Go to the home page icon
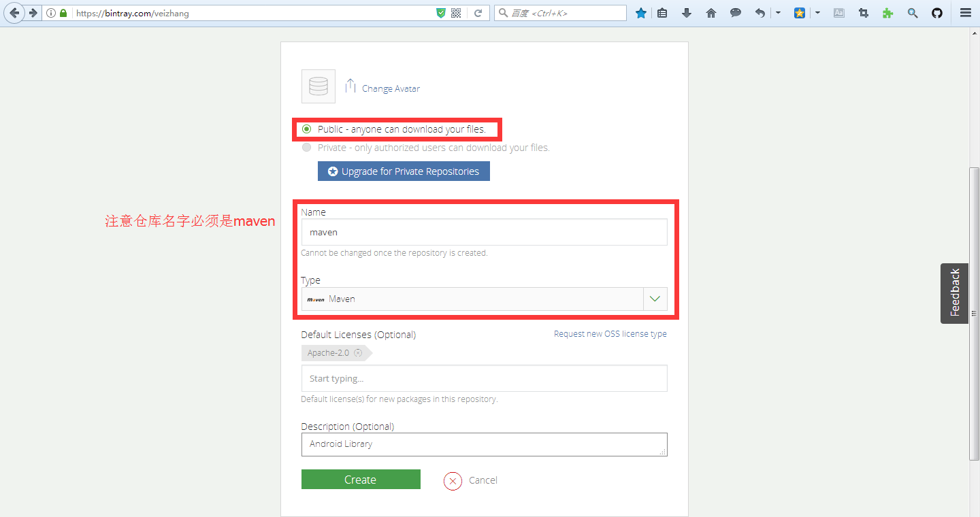980x517 pixels. [x=711, y=13]
